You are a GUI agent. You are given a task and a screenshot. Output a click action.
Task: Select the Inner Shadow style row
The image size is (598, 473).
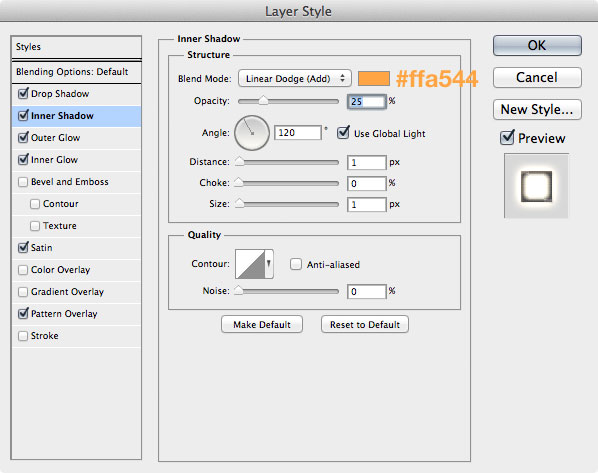point(76,116)
